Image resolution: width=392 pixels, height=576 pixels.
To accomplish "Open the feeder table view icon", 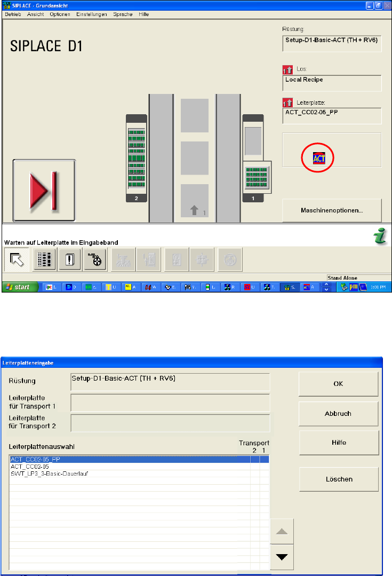I will [44, 259].
